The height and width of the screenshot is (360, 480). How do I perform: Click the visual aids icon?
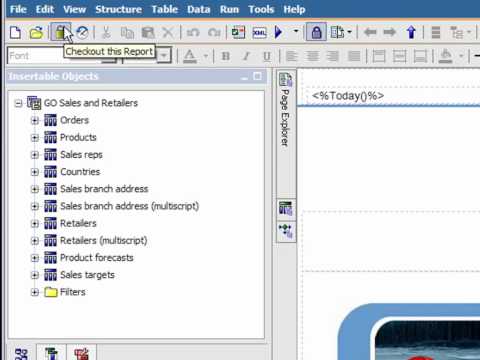pos(337,32)
